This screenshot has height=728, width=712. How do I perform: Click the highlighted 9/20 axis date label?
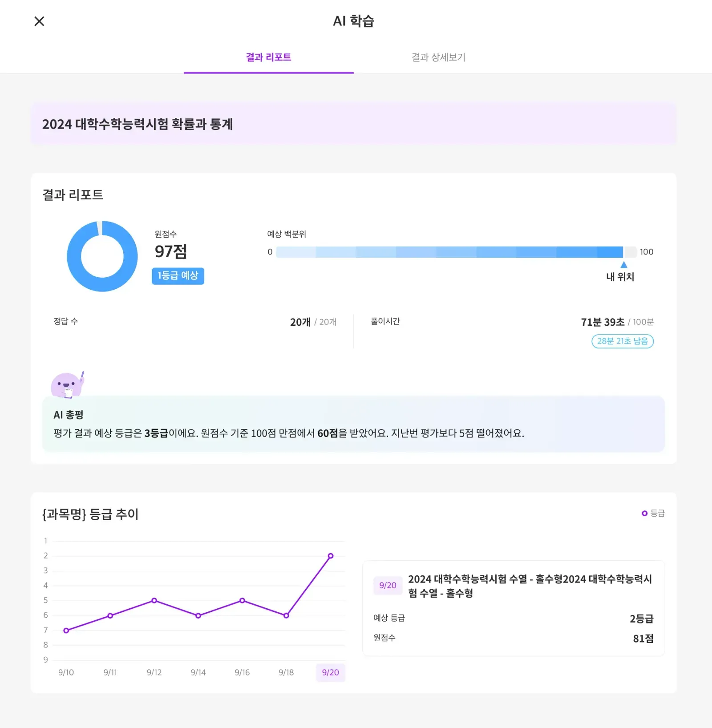pyautogui.click(x=331, y=672)
